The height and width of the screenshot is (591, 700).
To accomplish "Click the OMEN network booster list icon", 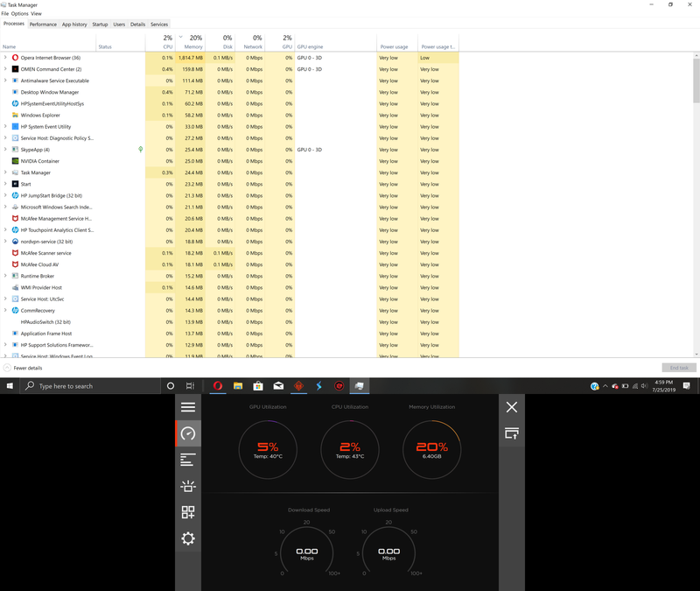I will (187, 460).
